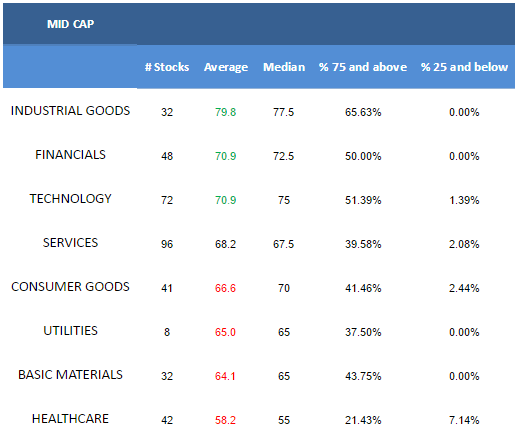Select the 7.14% cell for Healthcare
The image size is (516, 435).
click(x=464, y=420)
